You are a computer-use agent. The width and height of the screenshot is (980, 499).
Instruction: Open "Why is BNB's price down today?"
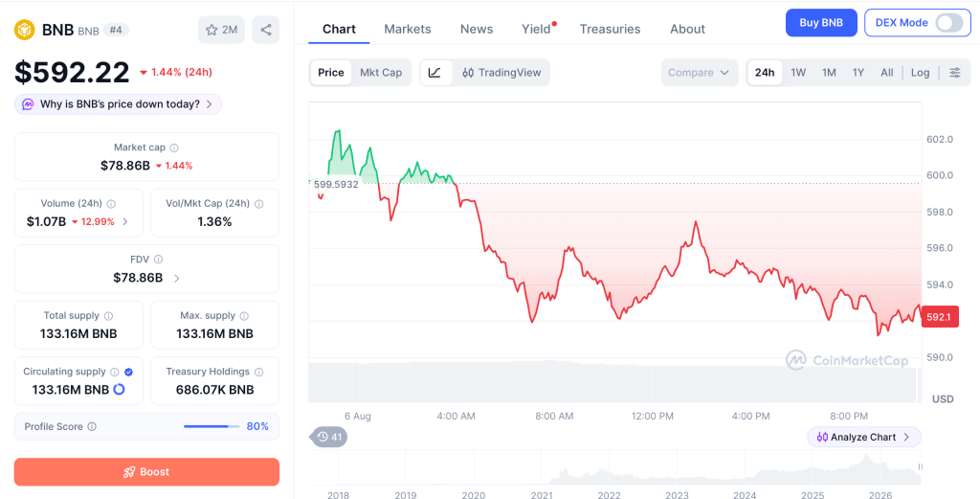[119, 104]
